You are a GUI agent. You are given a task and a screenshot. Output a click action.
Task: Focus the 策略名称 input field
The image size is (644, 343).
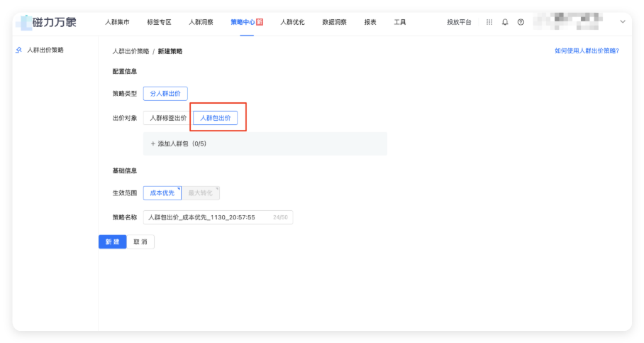[x=218, y=217]
